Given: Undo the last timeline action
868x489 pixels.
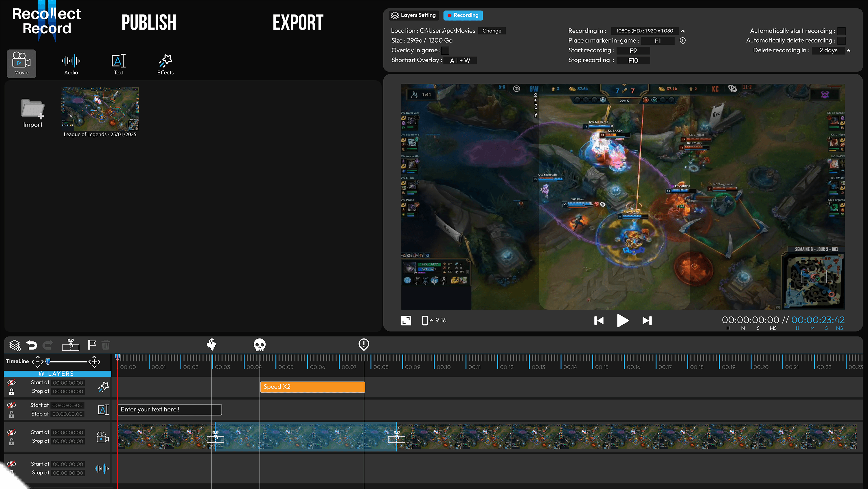Looking at the screenshot, I should [x=32, y=345].
